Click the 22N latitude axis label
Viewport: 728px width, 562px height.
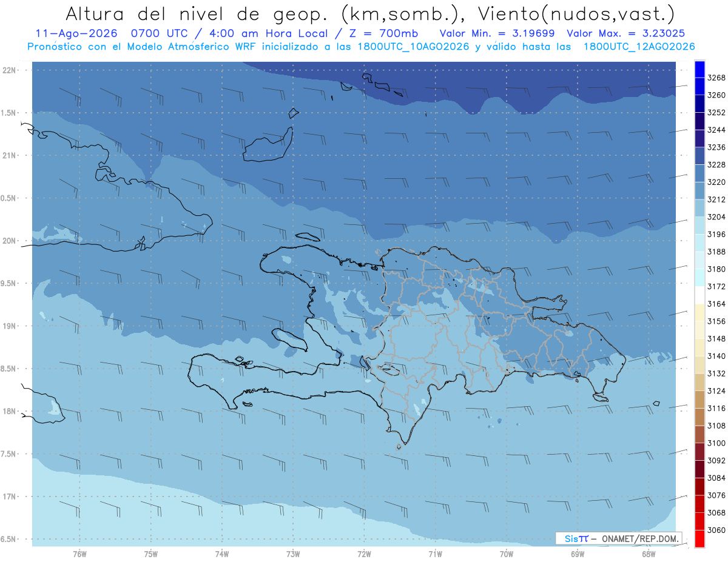[10, 70]
